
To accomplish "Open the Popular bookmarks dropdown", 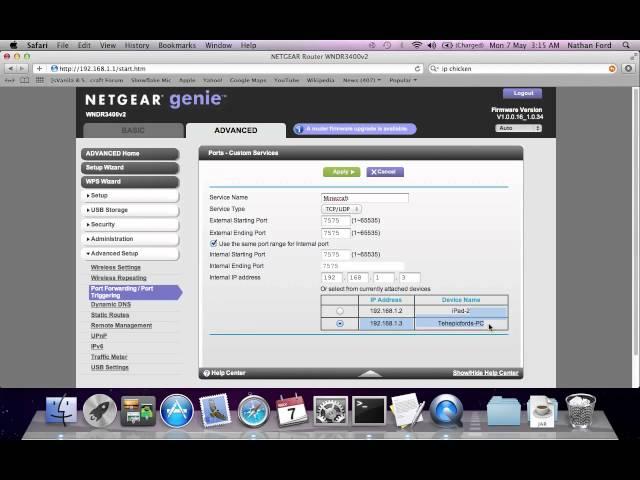I will 403,80.
